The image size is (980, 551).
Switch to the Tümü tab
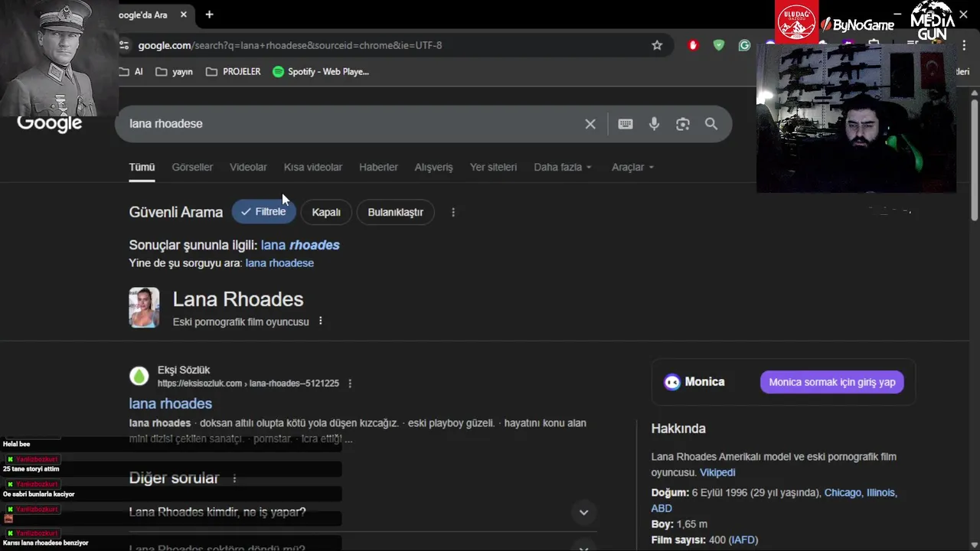click(x=142, y=167)
